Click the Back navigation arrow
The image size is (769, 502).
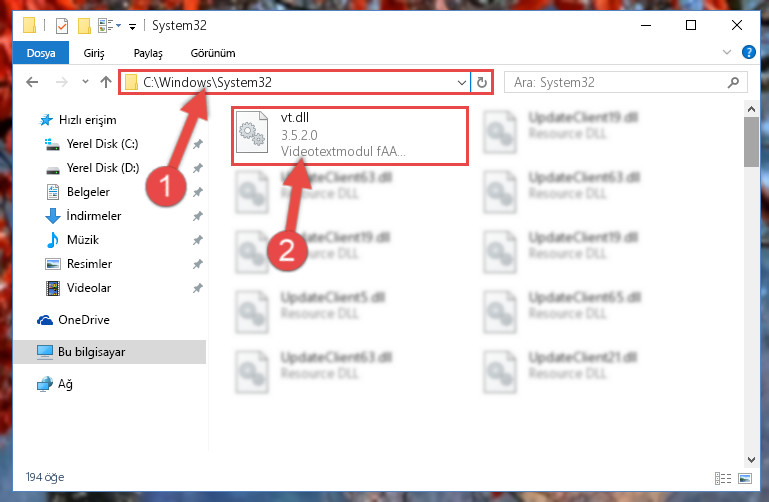pyautogui.click(x=32, y=82)
